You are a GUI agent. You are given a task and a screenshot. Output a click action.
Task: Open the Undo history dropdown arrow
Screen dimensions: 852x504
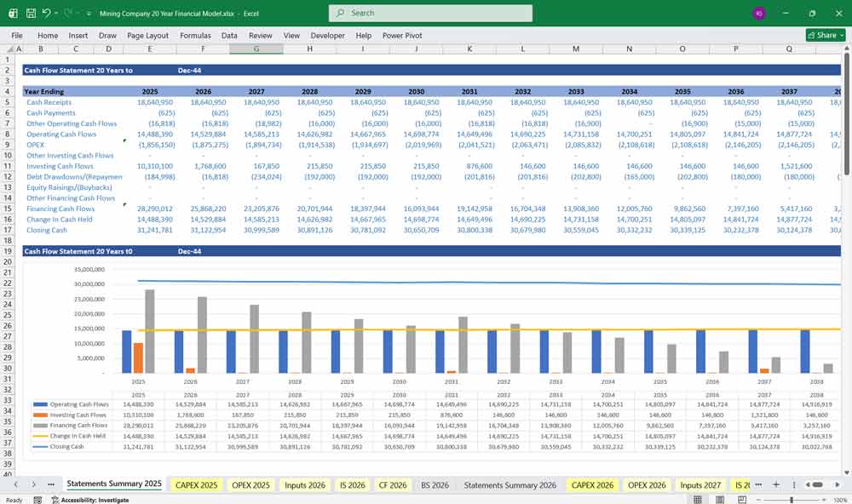pyautogui.click(x=56, y=14)
